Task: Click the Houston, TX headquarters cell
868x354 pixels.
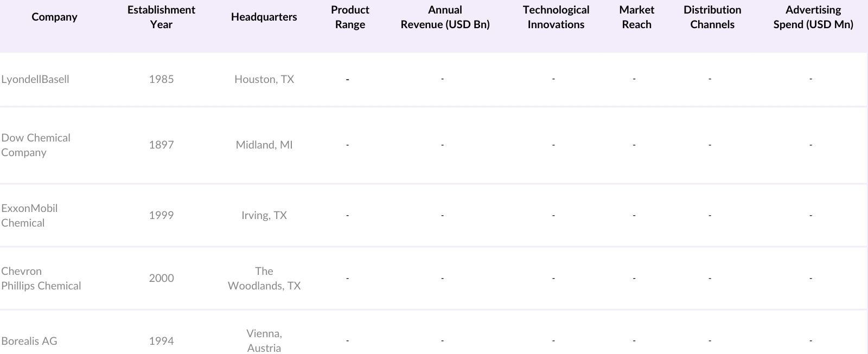Action: [x=264, y=79]
